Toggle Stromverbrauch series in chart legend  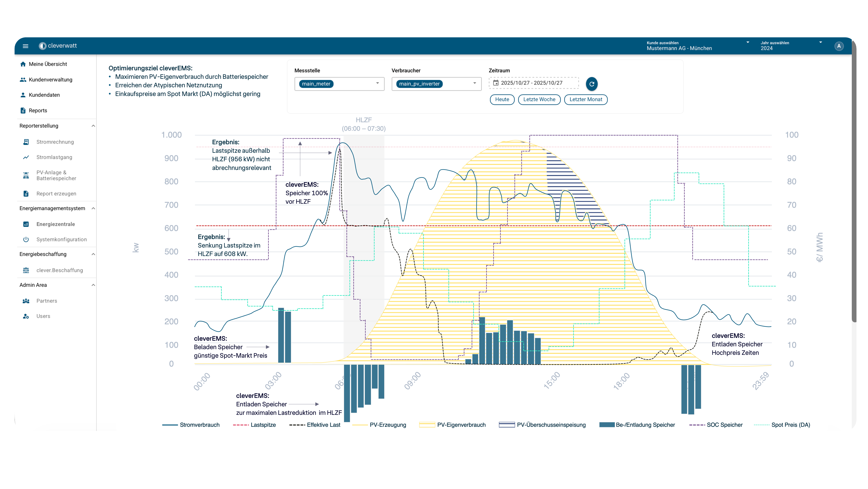(x=191, y=425)
